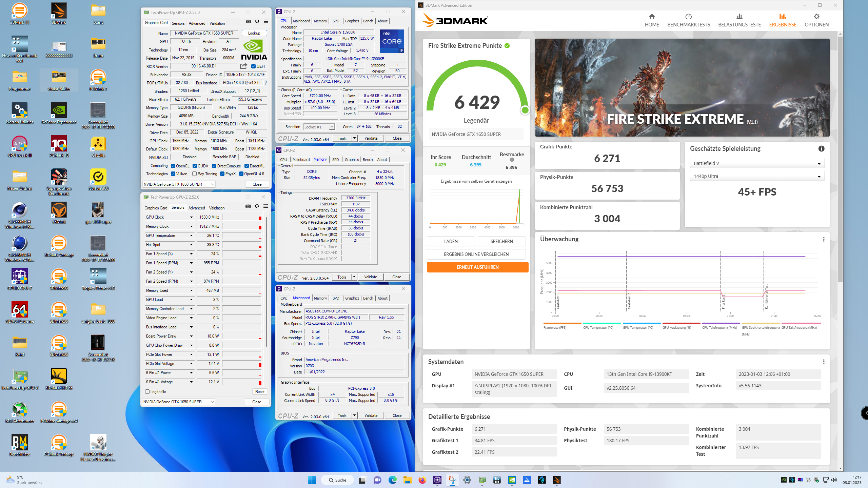Open GeForce Experience desktop icon
The width and height of the screenshot is (868, 488).
click(59, 113)
